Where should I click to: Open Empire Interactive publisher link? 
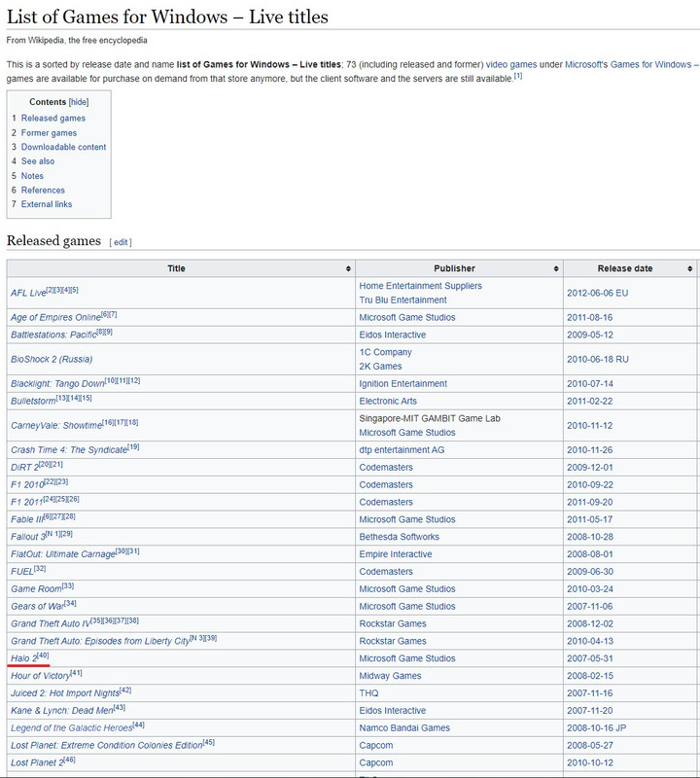coord(396,554)
